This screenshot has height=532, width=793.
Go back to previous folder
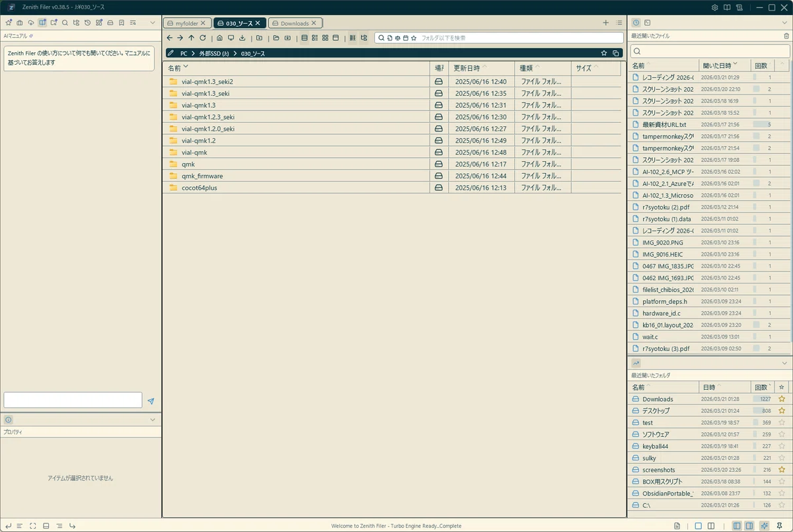click(170, 38)
